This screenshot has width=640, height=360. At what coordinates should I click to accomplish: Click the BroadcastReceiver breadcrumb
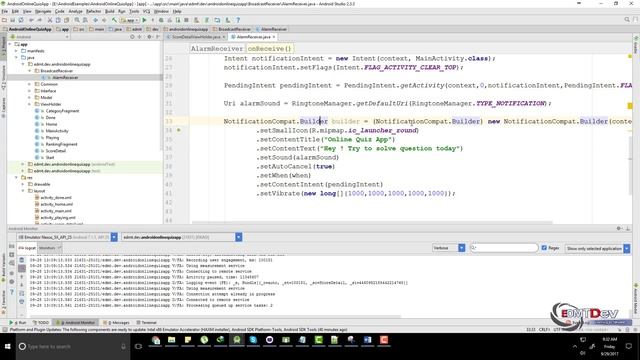pos(232,29)
